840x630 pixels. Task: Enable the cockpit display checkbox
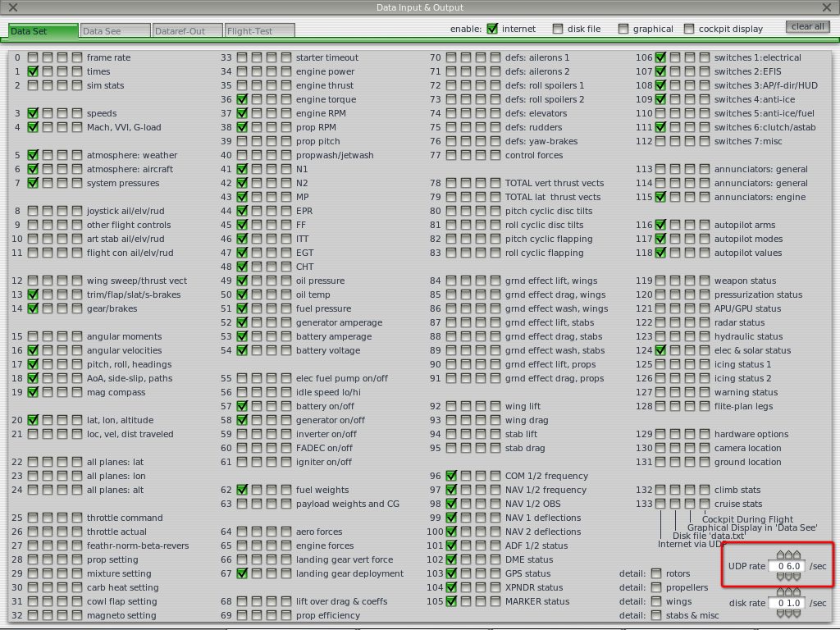[x=689, y=29]
